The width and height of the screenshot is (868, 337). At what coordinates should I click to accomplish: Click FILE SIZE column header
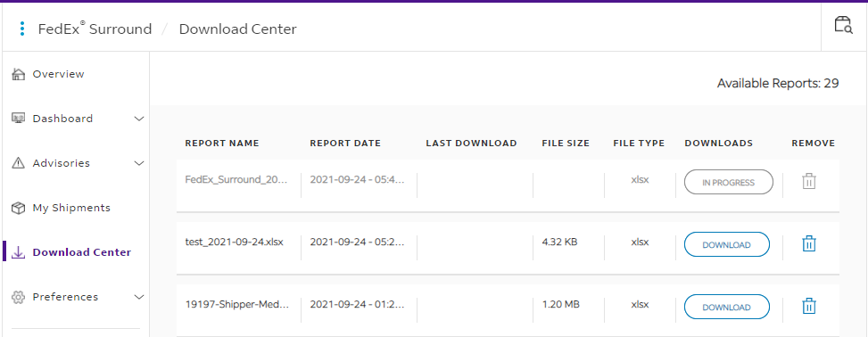point(566,144)
